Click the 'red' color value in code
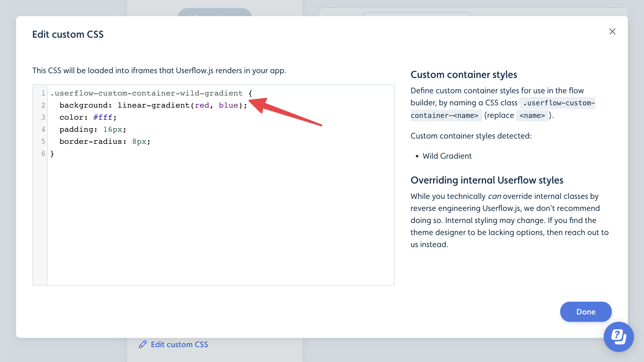This screenshot has width=644, height=362. tap(202, 105)
